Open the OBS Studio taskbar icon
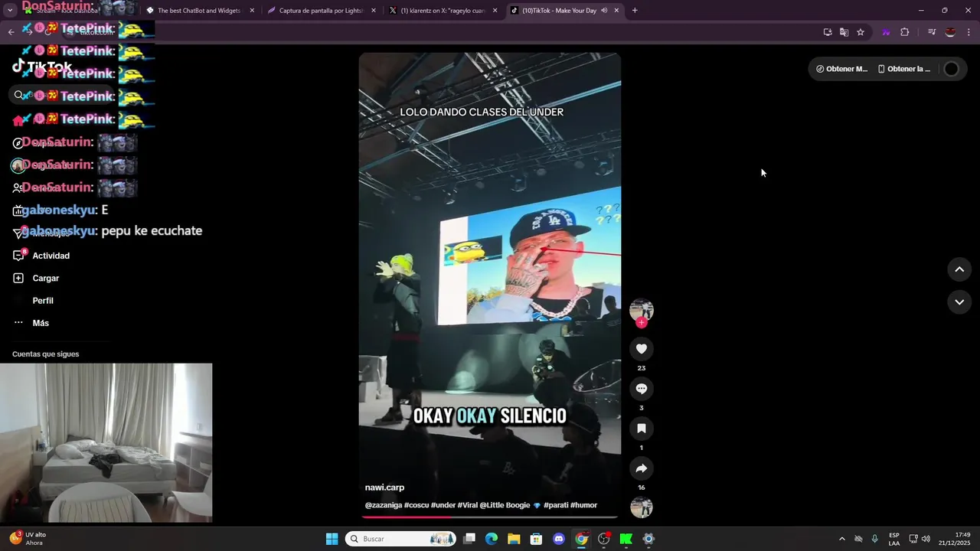 (x=604, y=539)
